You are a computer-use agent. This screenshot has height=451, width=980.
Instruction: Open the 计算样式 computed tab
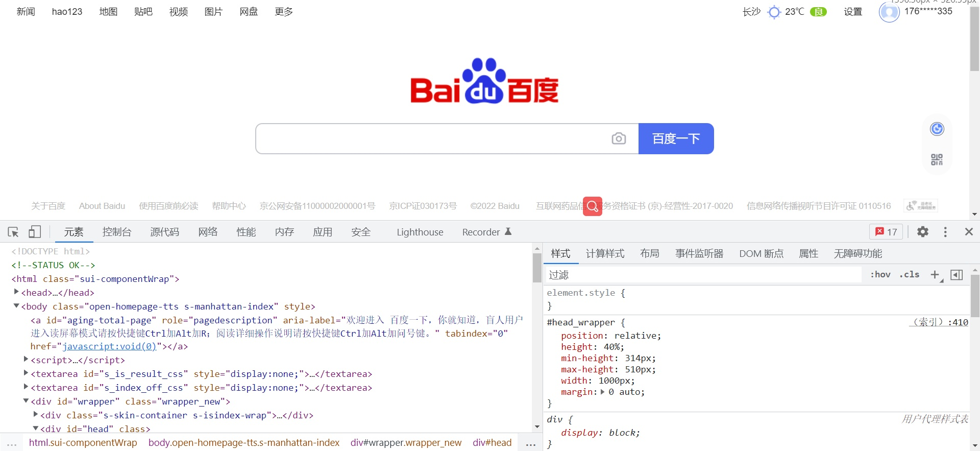point(605,253)
